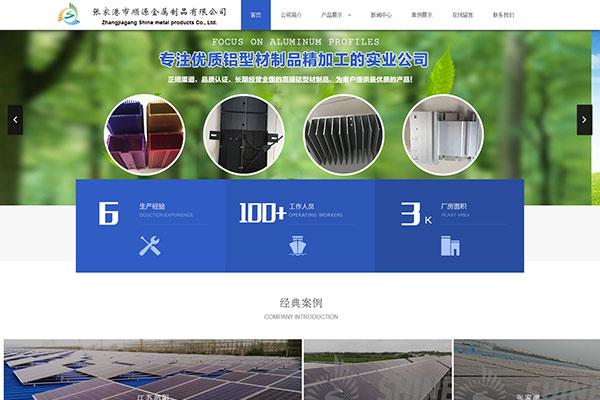Click the 100+ statistic

pos(262,213)
